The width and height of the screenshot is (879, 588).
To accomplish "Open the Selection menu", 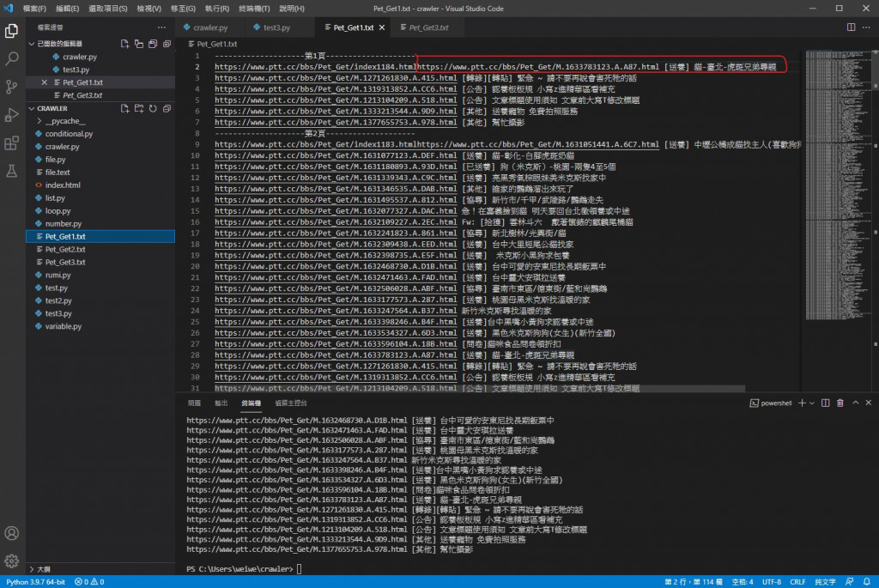I will tap(107, 9).
